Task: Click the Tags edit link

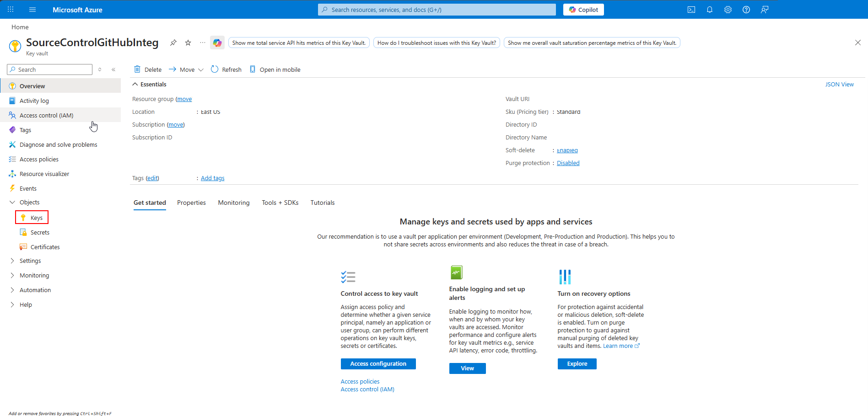Action: pos(152,178)
